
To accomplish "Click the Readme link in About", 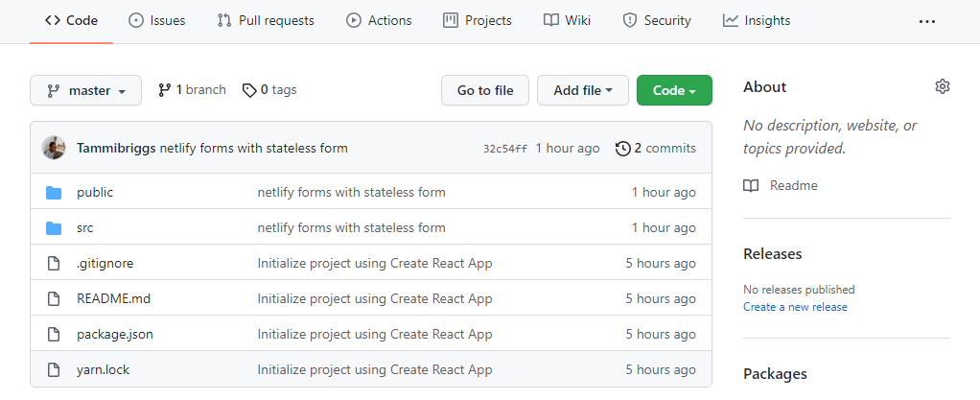I will coord(794,186).
